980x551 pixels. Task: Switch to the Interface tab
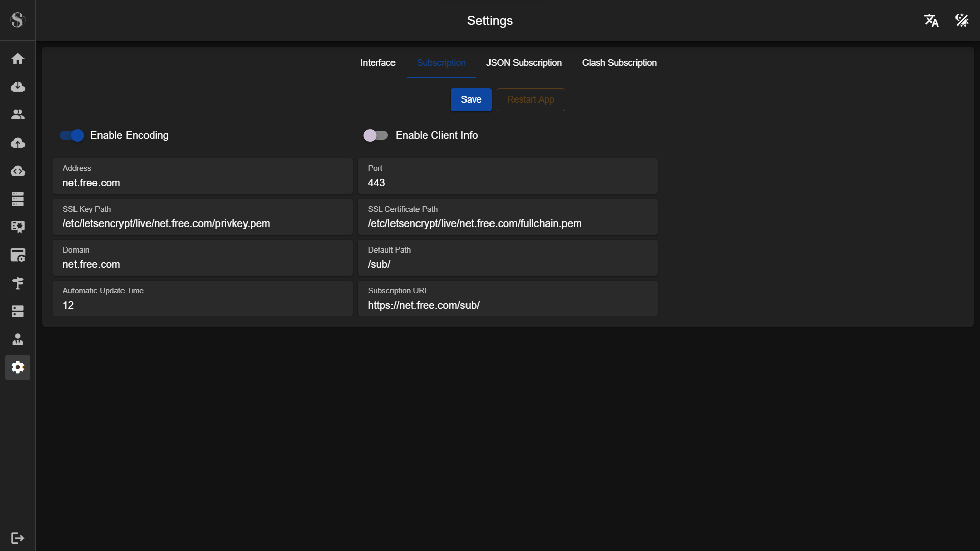[x=377, y=63]
